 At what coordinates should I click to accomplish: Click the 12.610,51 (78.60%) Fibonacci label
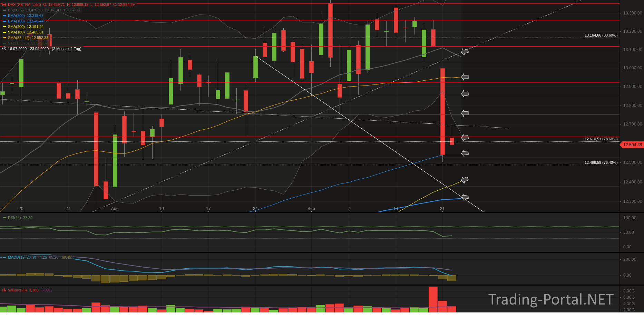[x=601, y=139]
